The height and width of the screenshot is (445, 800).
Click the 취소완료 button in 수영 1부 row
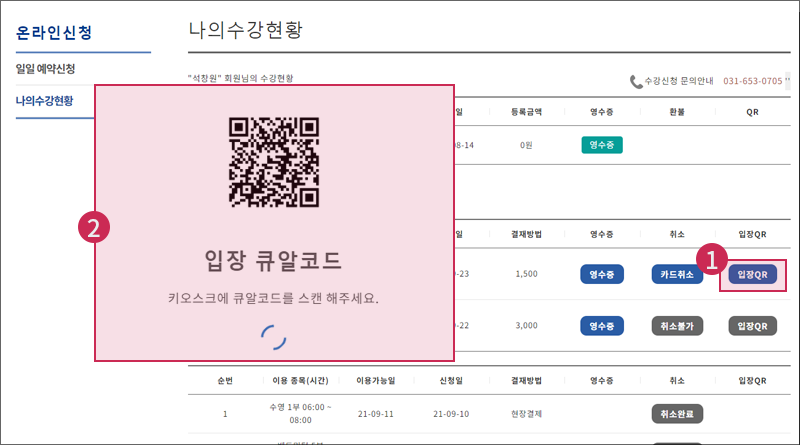[677, 414]
